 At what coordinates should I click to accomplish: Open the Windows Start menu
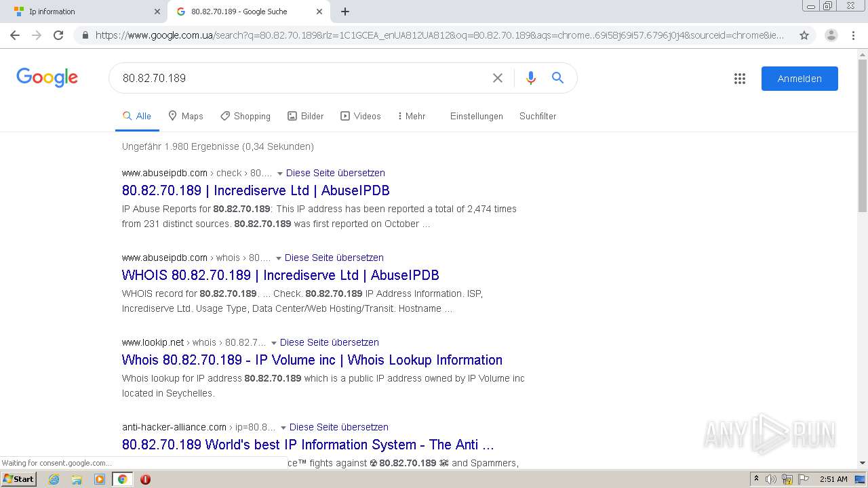[x=19, y=479]
